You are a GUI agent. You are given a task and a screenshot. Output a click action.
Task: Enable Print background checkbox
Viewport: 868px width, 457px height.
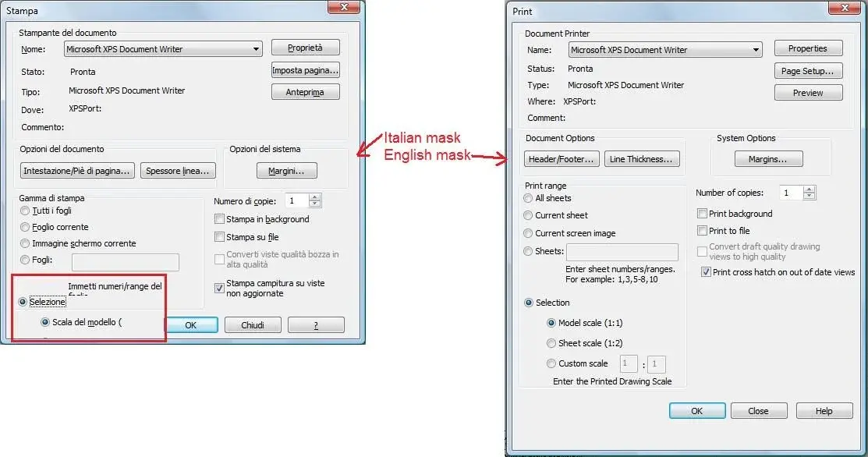pos(702,214)
